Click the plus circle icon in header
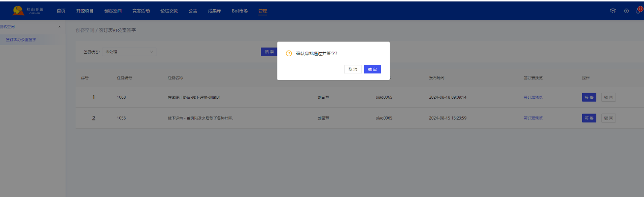The height and width of the screenshot is (197, 644). point(626,11)
